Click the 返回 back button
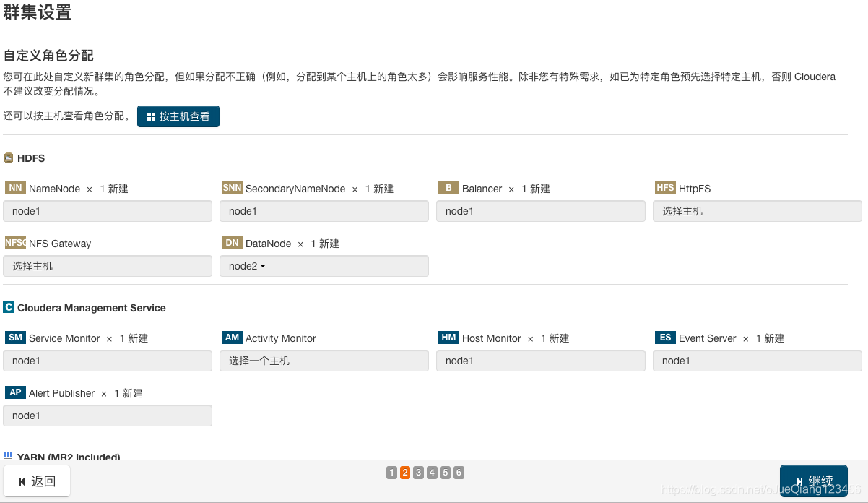The image size is (868, 503). coord(37,481)
